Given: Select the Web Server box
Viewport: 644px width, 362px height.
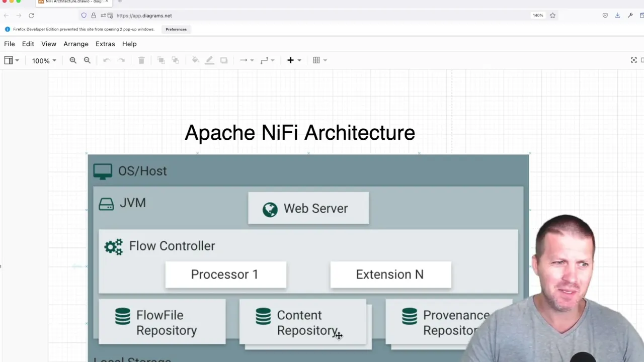Looking at the screenshot, I should click(x=308, y=208).
